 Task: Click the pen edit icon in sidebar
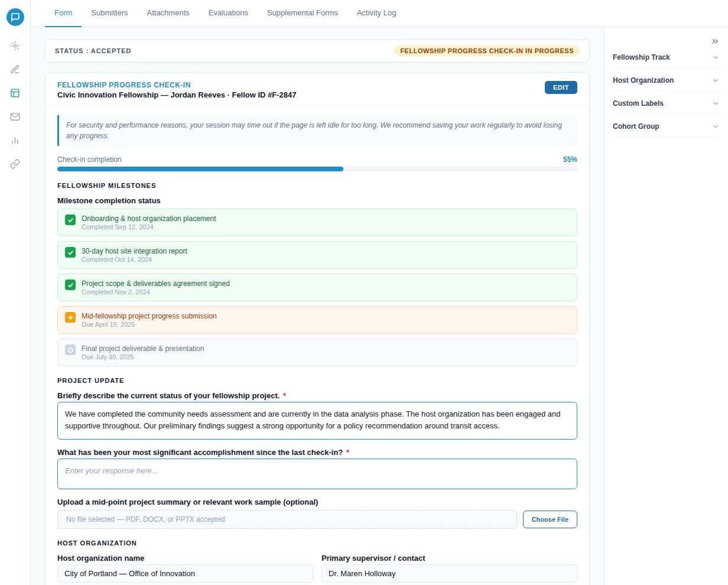tap(15, 69)
